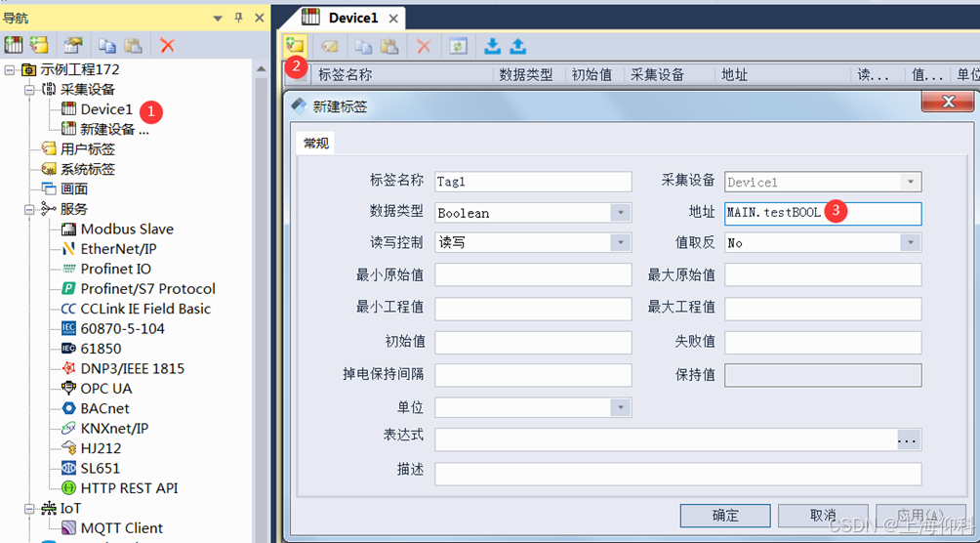Click the edit tag icon in Device1 toolbar
The width and height of the screenshot is (980, 543).
(329, 46)
